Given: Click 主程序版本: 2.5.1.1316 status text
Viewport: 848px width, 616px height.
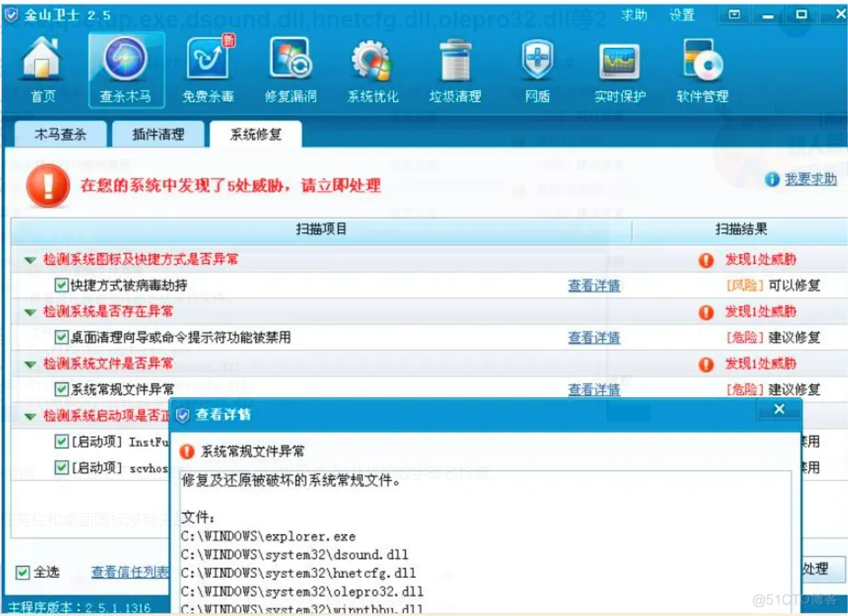Looking at the screenshot, I should click(80, 607).
